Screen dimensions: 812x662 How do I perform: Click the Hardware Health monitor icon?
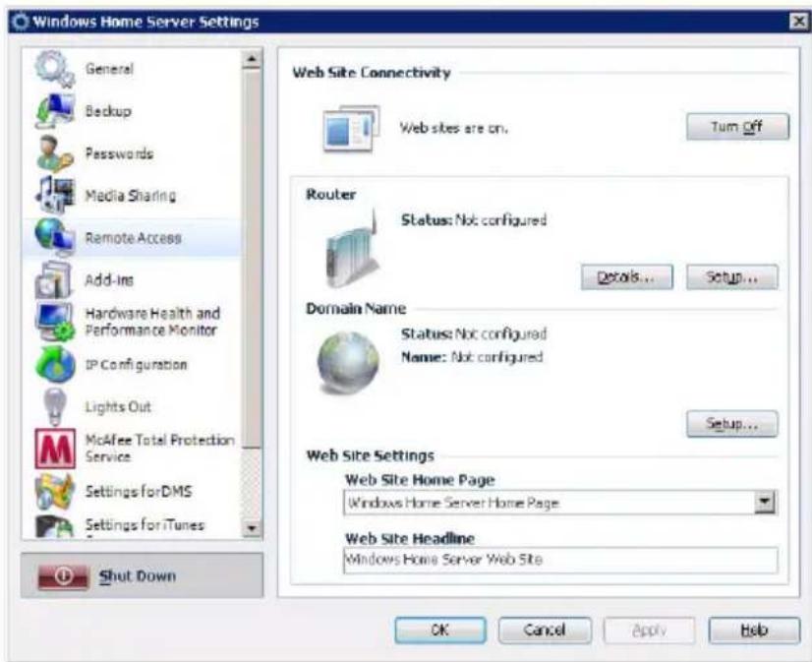[x=55, y=322]
